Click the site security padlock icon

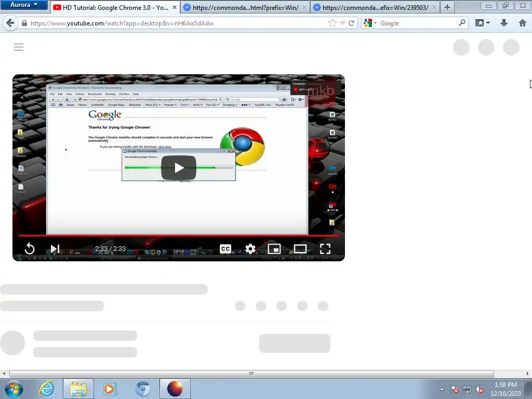(24, 23)
